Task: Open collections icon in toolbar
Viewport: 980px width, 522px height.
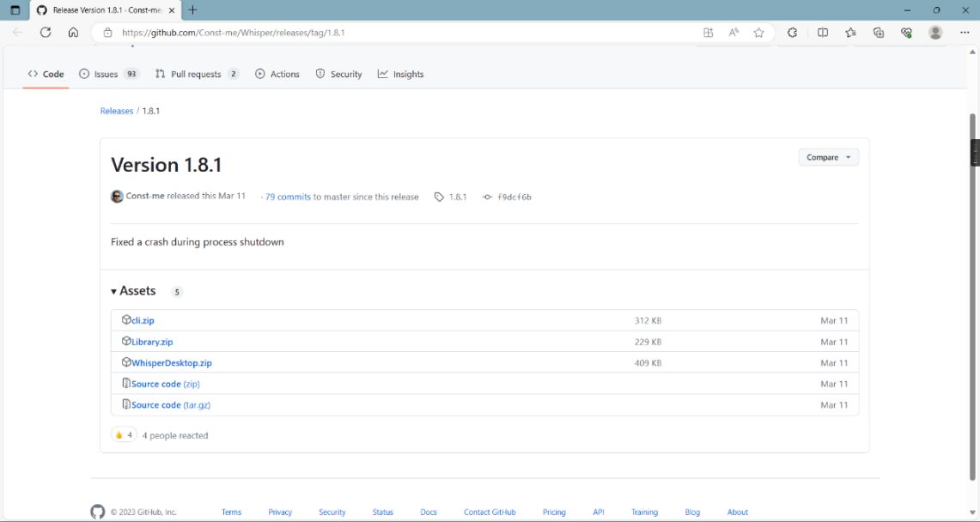Action: (x=878, y=33)
